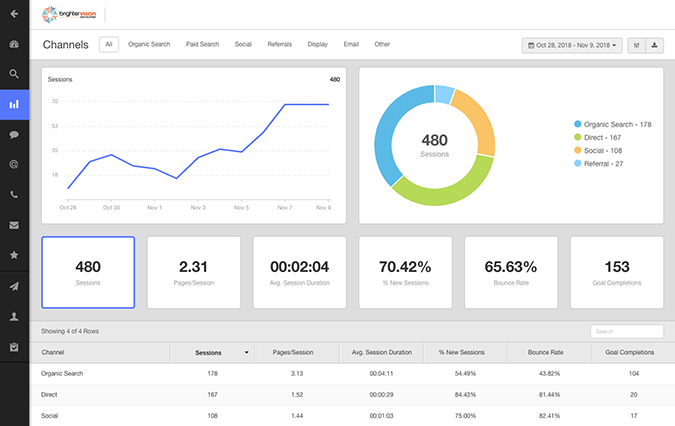
Task: Click the 75.00% new sessions cell
Action: click(465, 416)
